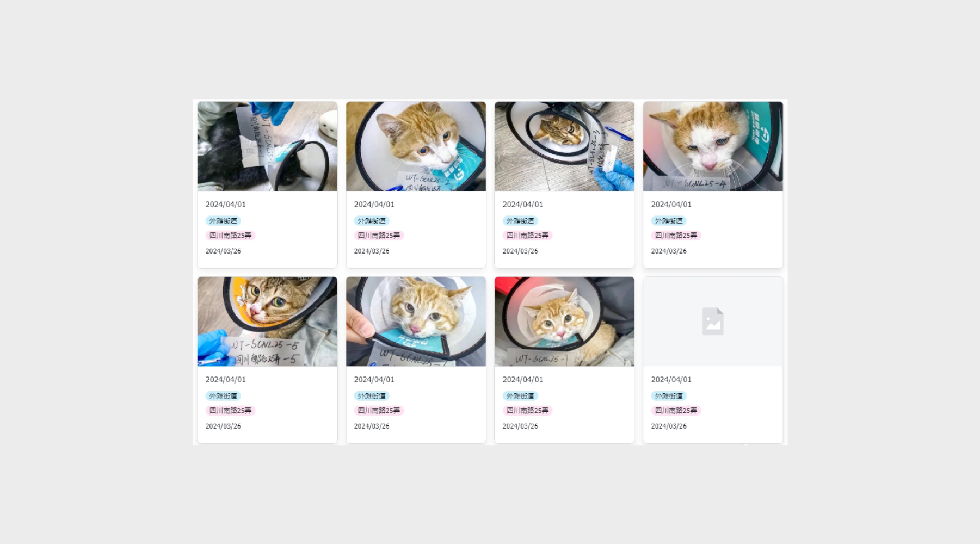This screenshot has height=544, width=980.
Task: Click the broken image placeholder icon
Action: tap(713, 321)
